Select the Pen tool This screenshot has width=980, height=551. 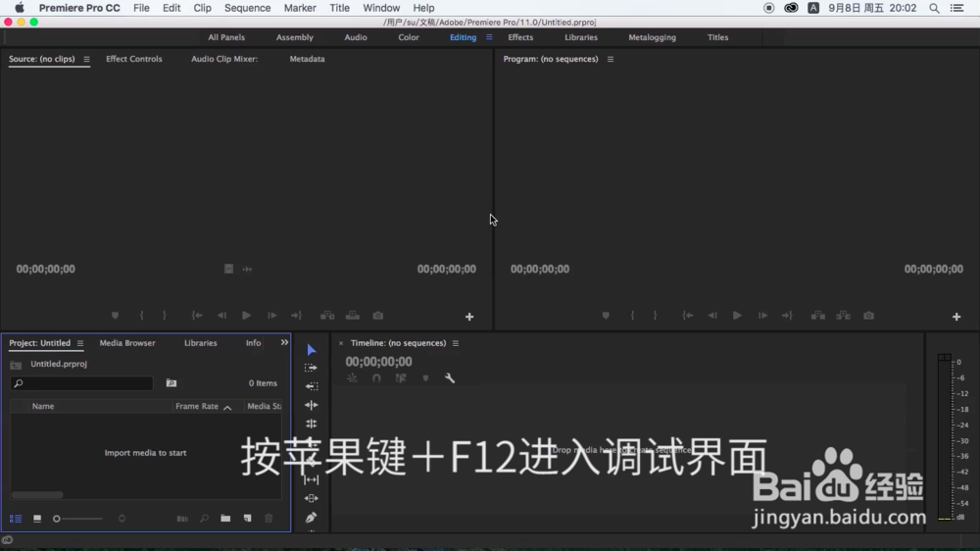coord(312,518)
